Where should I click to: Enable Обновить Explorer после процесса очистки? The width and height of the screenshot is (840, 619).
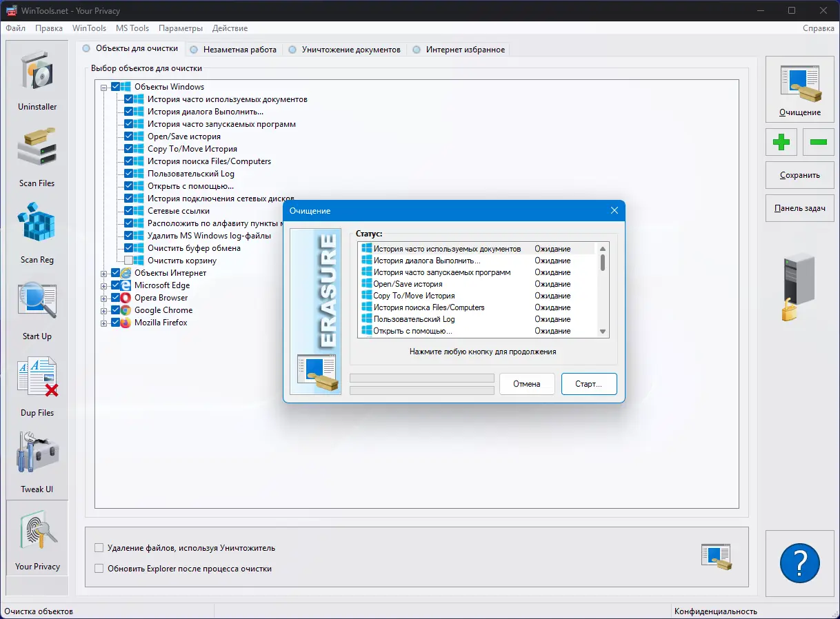(99, 569)
